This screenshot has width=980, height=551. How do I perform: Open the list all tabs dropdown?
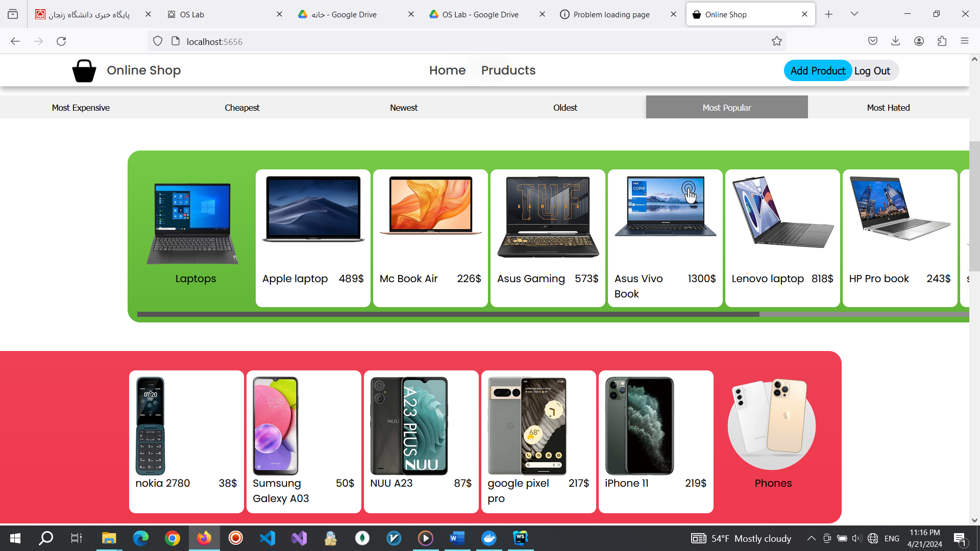[x=854, y=14]
